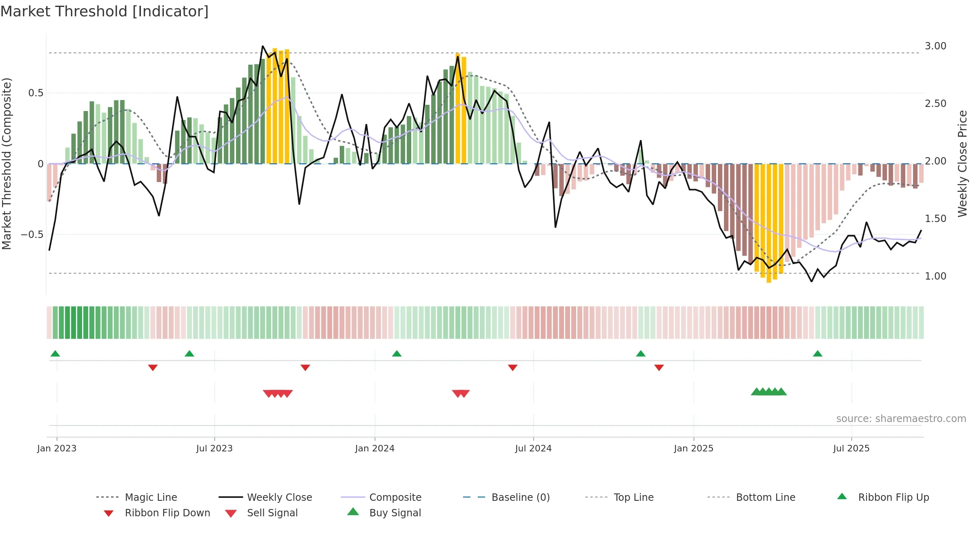Click the ribbon flip up marker near May 2025

[817, 353]
